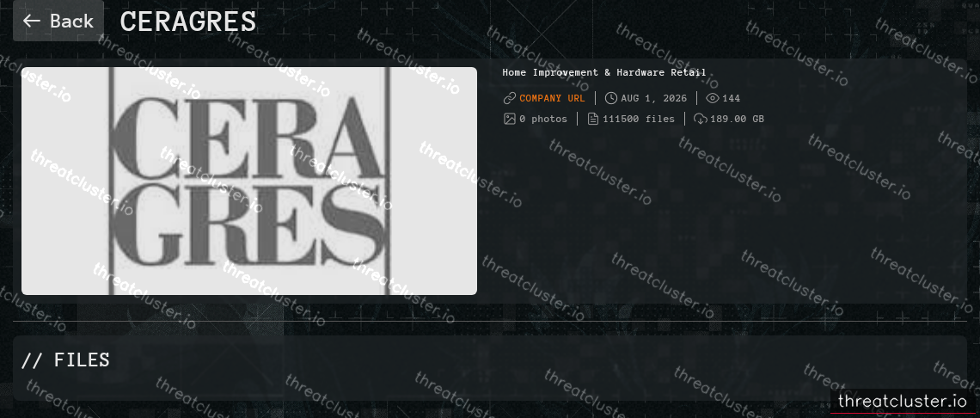Click the eye views icon beside 144
Screen dimensions: 980x418
pyautogui.click(x=713, y=98)
